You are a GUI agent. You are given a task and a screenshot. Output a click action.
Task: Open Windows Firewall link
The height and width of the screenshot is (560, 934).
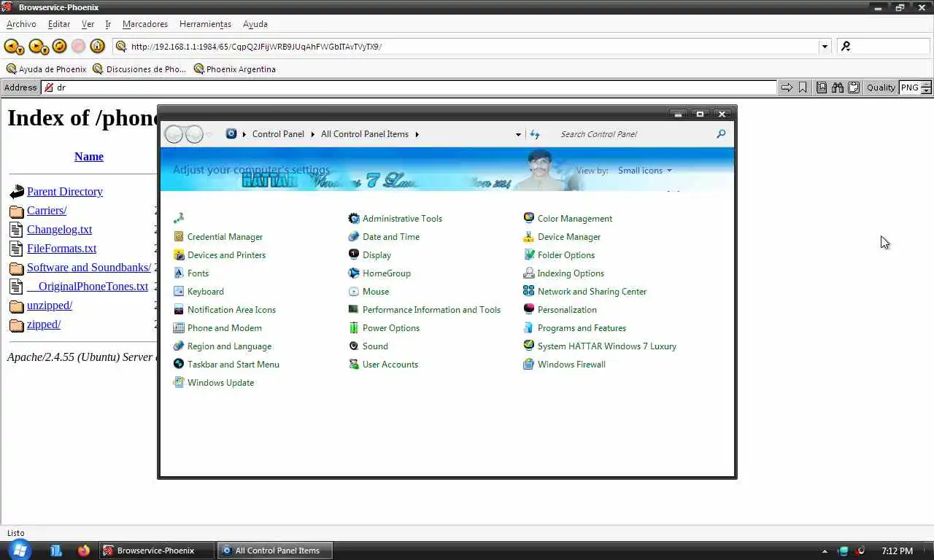coord(571,365)
